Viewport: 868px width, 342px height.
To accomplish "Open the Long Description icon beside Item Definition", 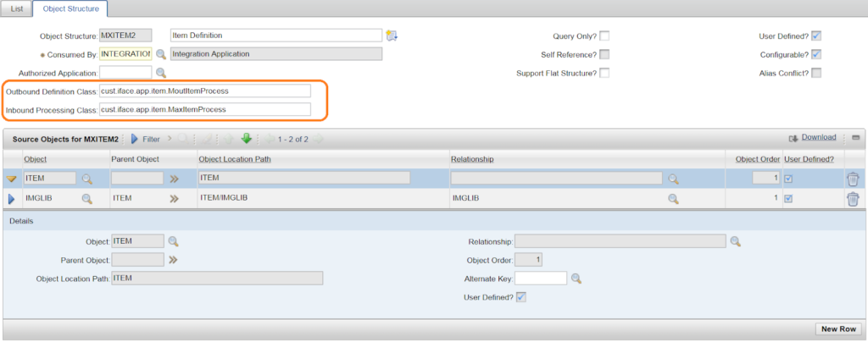I will click(392, 36).
